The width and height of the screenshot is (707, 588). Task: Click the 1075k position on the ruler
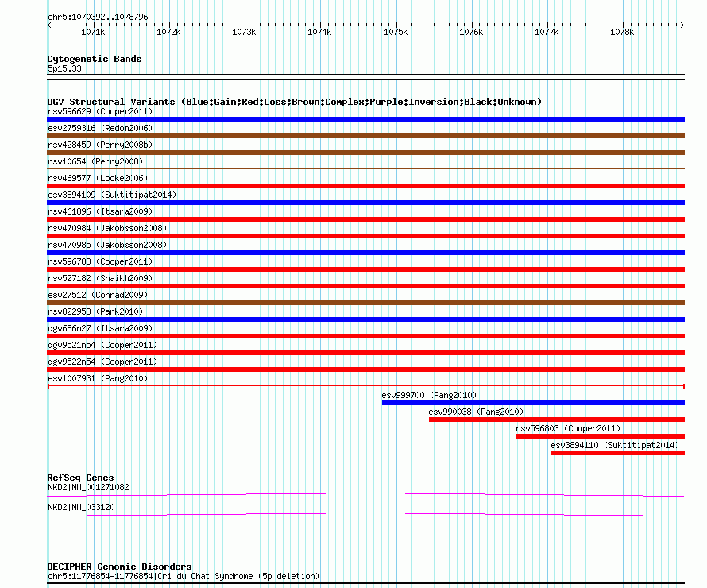[x=395, y=32]
